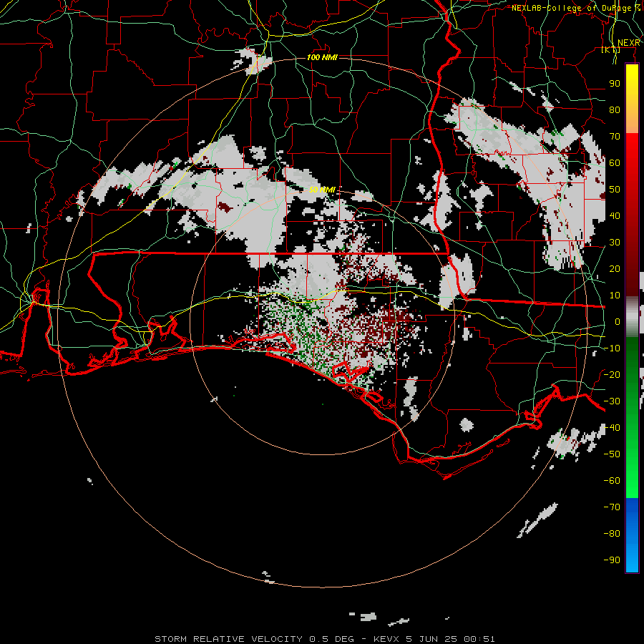Screen dimensions: 644x644
Task: Pick the bright green segment near -60
Action: pos(632,481)
